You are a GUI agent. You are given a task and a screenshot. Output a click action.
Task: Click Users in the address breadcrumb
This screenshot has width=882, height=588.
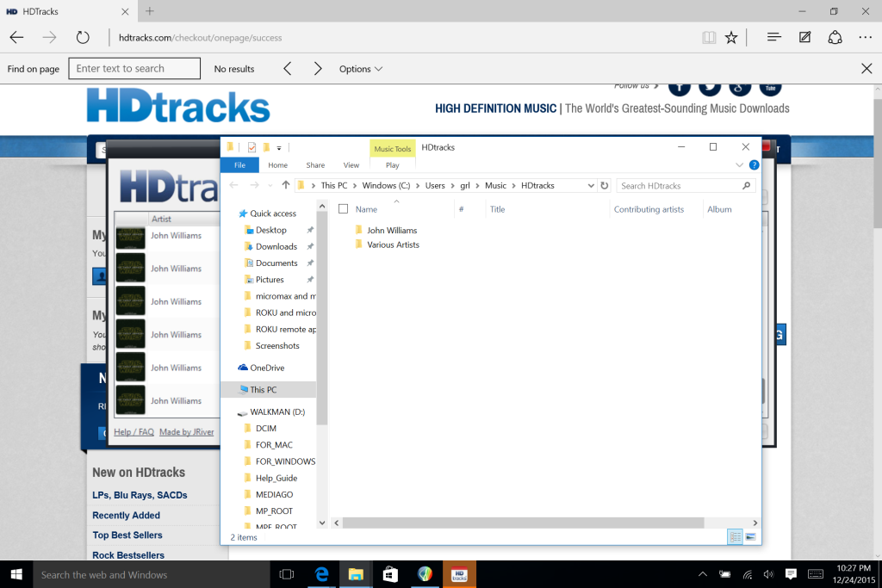click(435, 185)
